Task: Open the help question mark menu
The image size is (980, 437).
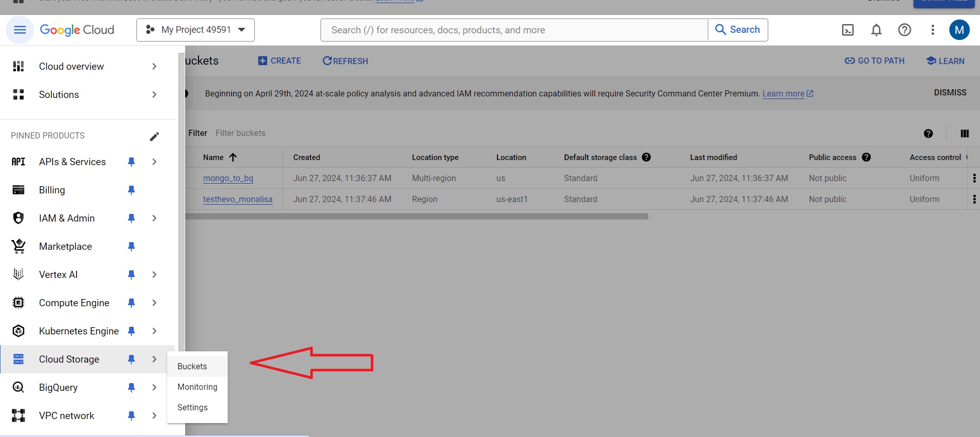Action: point(905,30)
